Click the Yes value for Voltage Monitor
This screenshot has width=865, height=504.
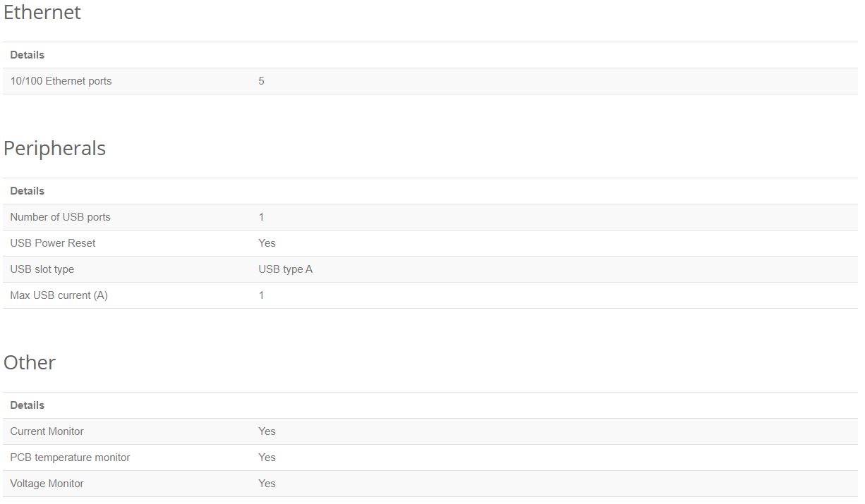[x=267, y=484]
